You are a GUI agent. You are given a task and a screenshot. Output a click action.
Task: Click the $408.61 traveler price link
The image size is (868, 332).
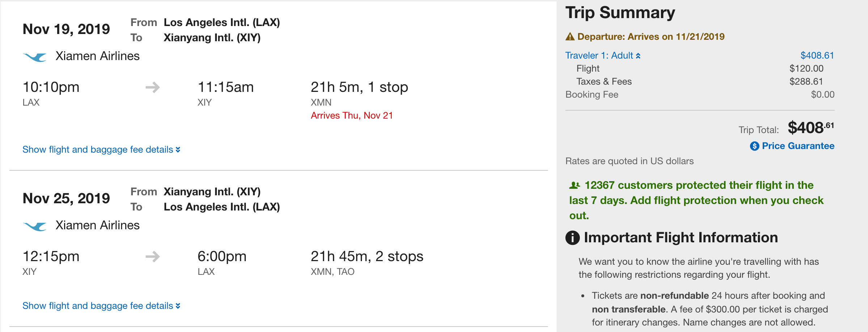[x=817, y=55]
